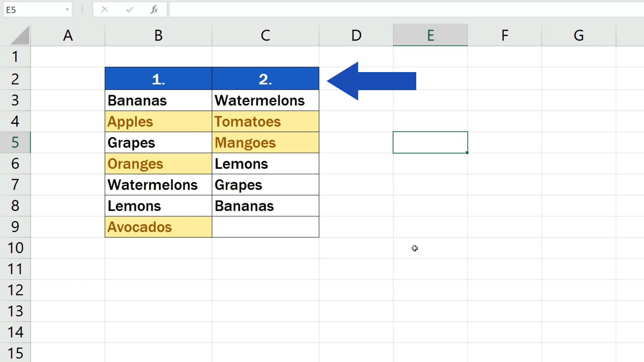Select the highlighted Tomatoes cell
This screenshot has height=362, width=644.
point(265,121)
